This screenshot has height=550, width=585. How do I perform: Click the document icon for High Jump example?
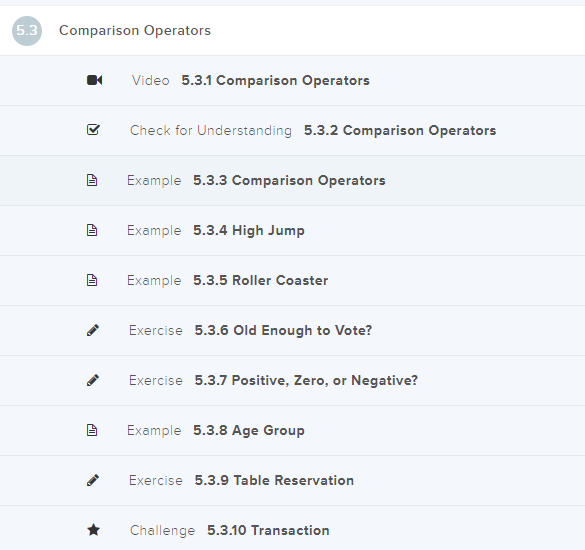[92, 230]
